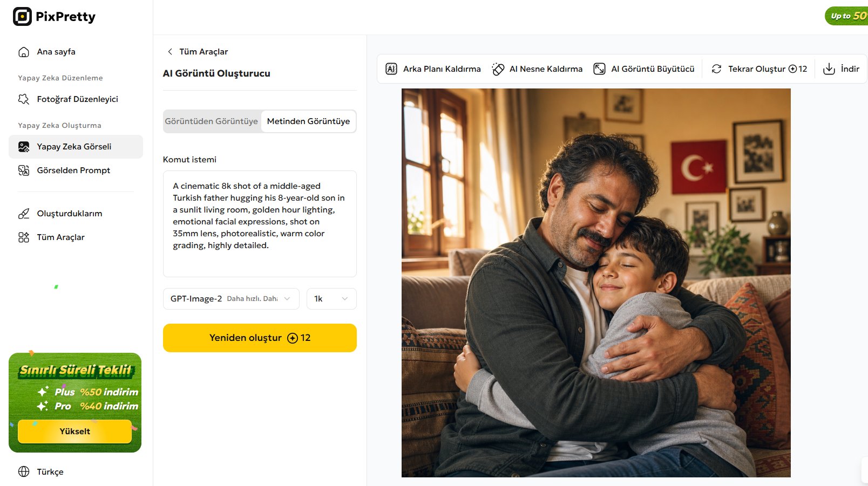
Task: Switch to Görüntüden Görüntüye mode
Action: (212, 121)
